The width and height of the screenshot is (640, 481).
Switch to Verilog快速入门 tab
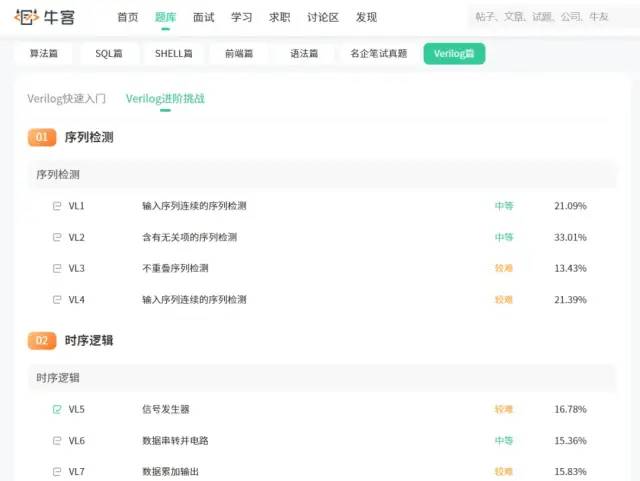[67, 98]
